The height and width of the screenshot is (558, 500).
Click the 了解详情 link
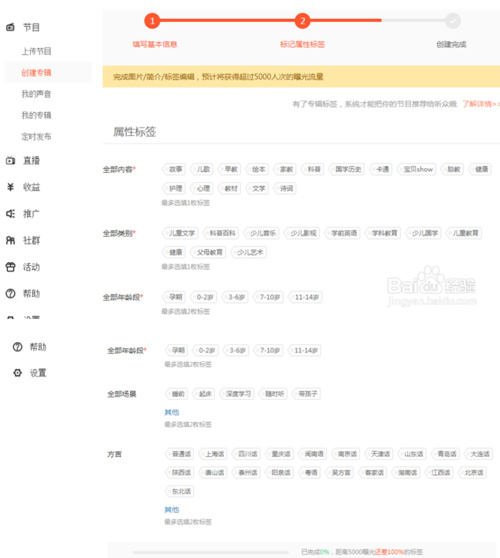(480, 104)
